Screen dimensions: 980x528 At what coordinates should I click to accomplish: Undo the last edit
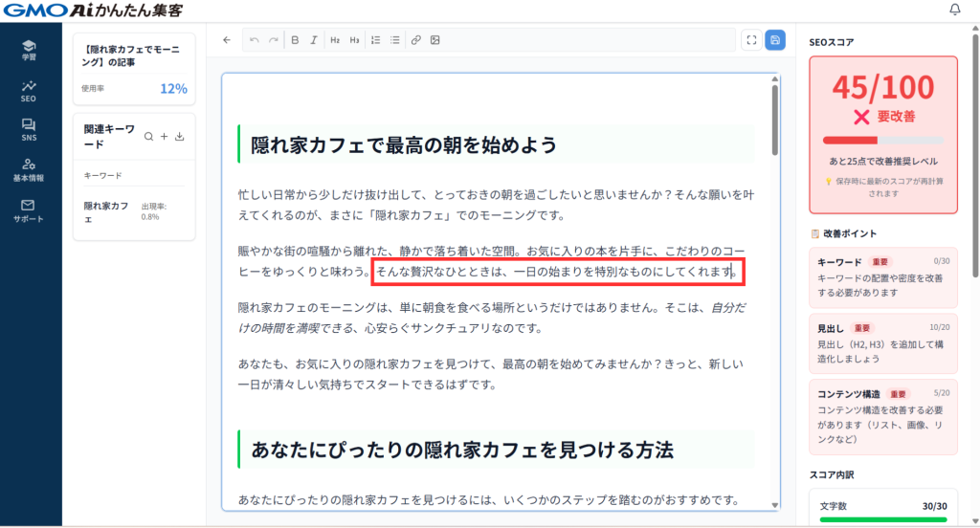[254, 40]
